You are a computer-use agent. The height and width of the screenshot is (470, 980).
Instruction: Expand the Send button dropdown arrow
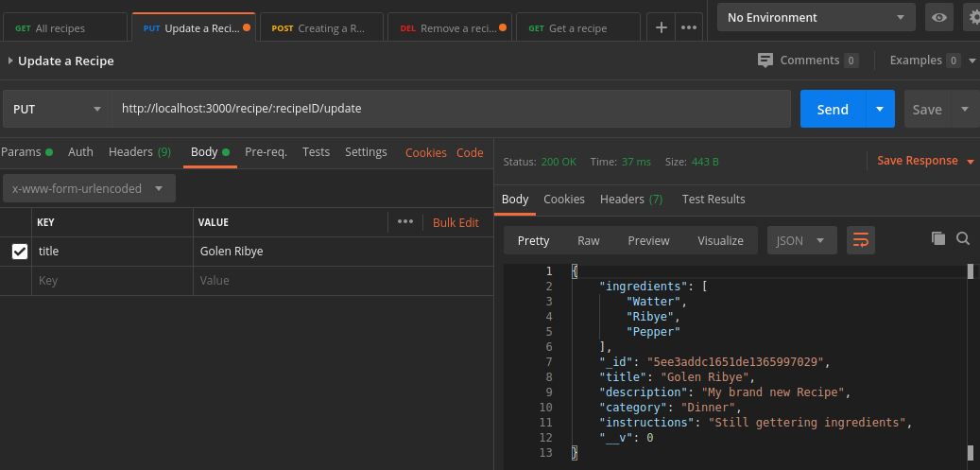[880, 109]
